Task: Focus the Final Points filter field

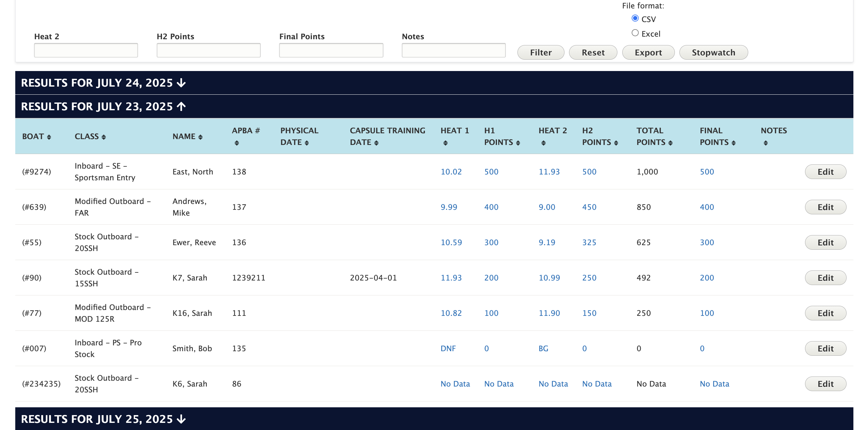Action: point(330,51)
